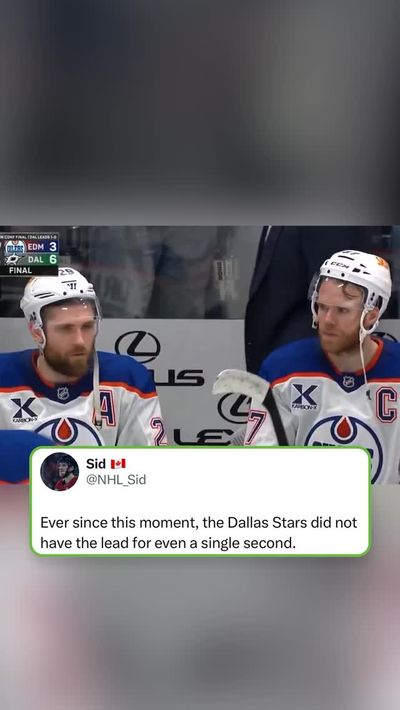The width and height of the screenshot is (400, 710).
Task: Click the Lexus emblem behind the stick blade
Action: coord(233,408)
